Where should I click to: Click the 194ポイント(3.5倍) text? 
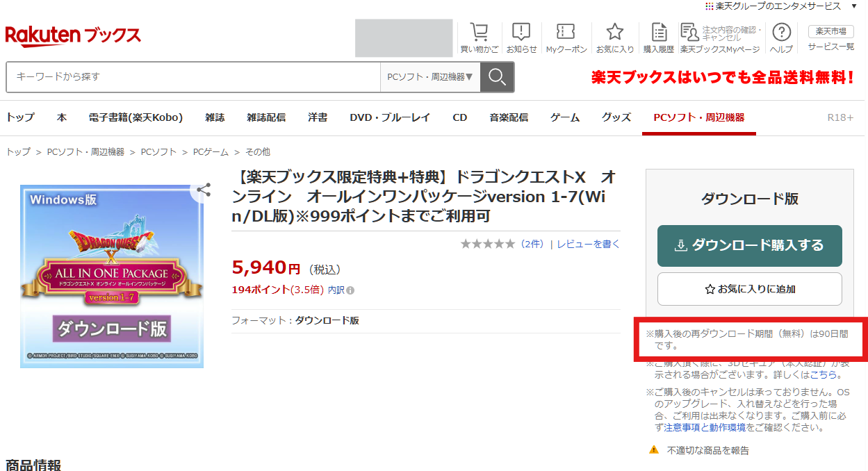[x=278, y=290]
